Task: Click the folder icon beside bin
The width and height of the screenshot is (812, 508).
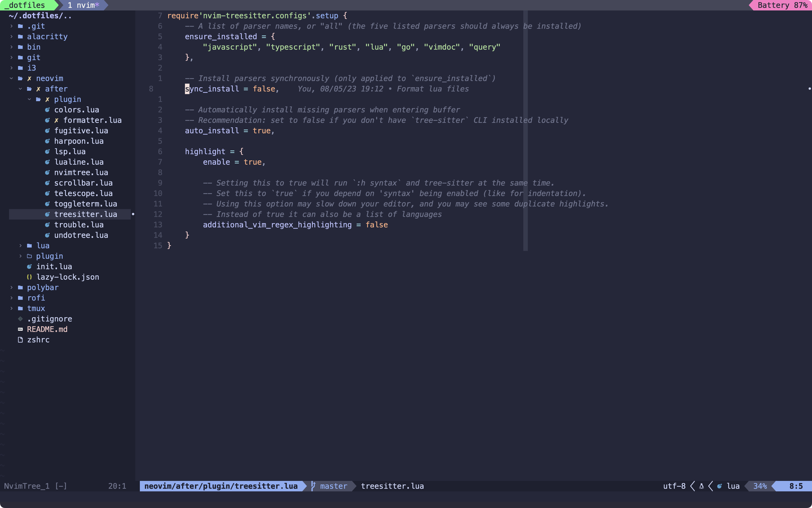Action: click(20, 47)
